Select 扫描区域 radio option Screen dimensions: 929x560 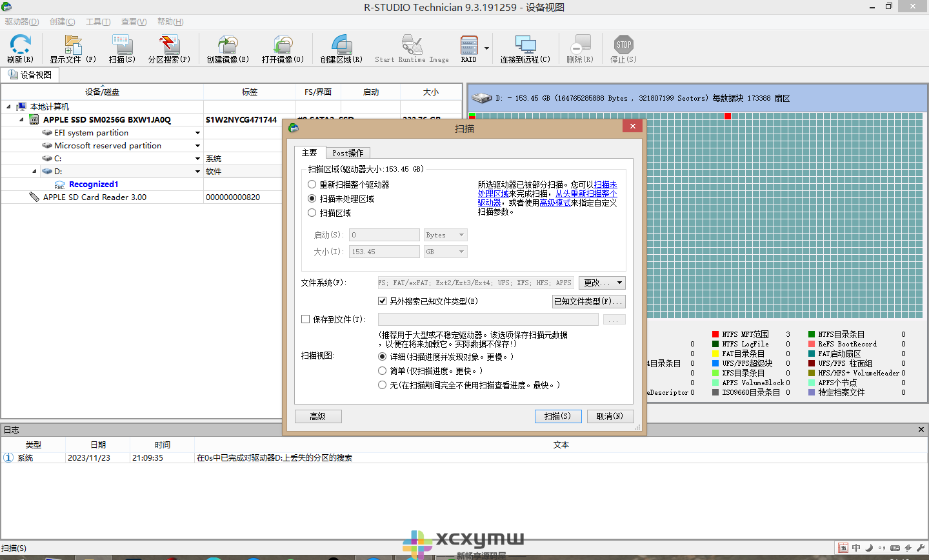312,213
